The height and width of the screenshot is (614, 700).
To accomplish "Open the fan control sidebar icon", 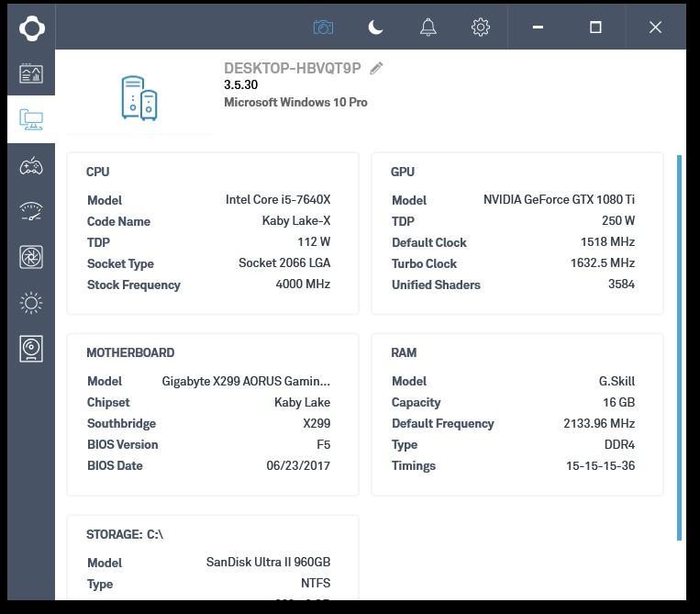I will 31,257.
